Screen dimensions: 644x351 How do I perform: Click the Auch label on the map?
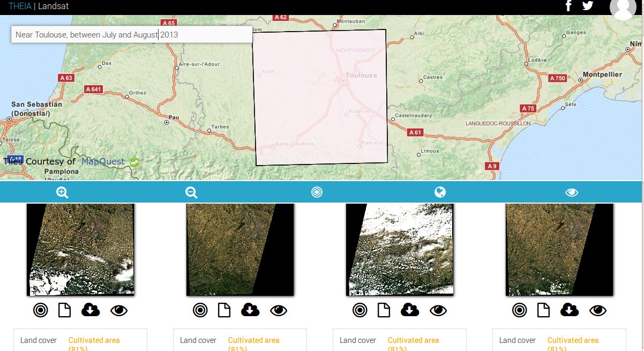(268, 71)
